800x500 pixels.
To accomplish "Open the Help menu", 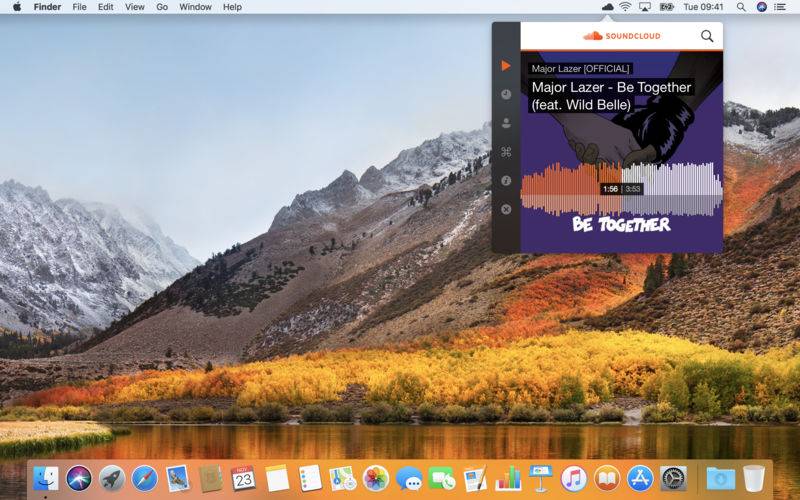I will 232,7.
